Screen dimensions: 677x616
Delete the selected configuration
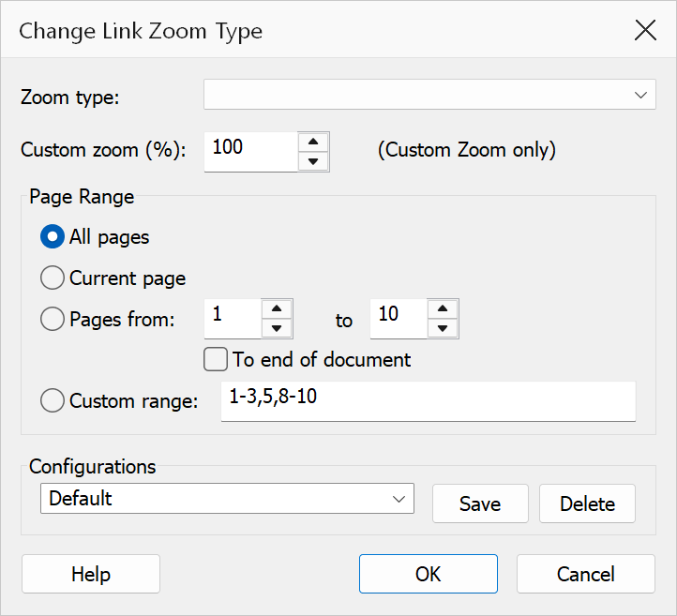click(587, 503)
